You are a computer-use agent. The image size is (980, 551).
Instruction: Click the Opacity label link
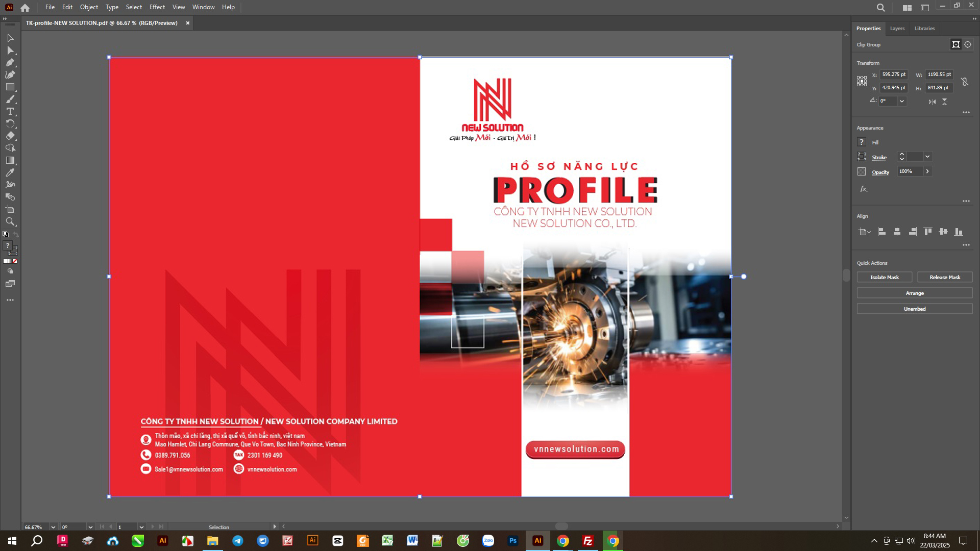click(880, 172)
